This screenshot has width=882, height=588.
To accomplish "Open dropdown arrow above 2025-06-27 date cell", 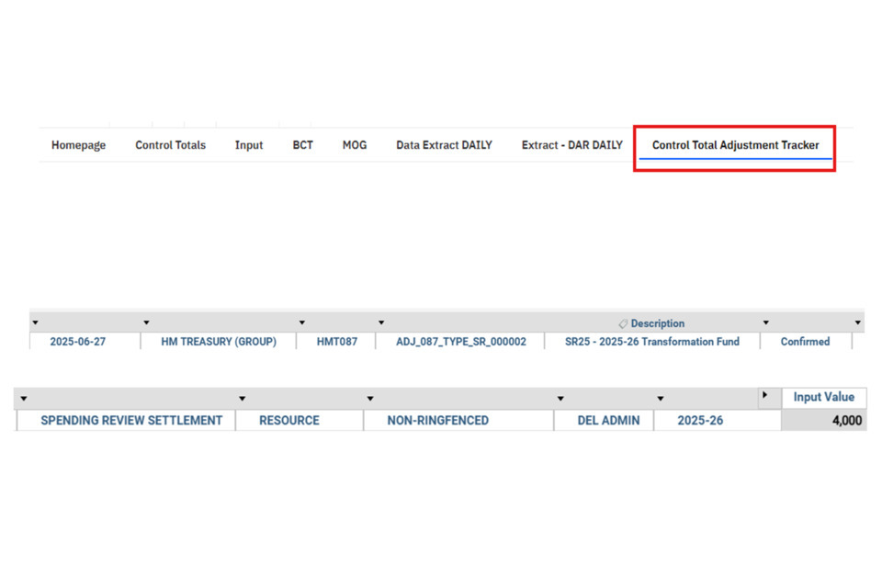I will point(36,323).
